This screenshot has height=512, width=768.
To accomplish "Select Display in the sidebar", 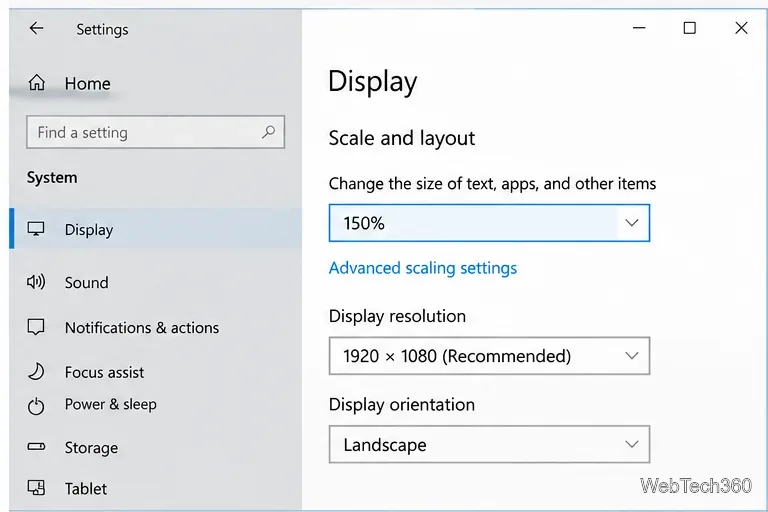I will tap(156, 229).
